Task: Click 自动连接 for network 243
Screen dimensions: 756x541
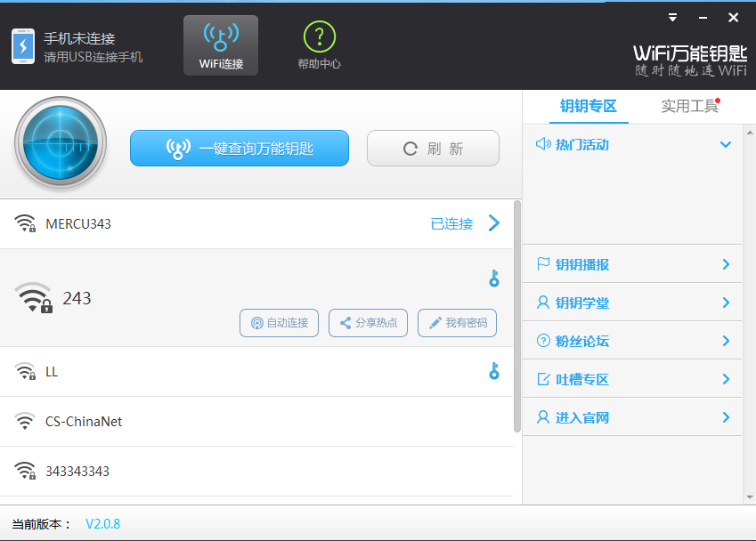Action: 280,323
